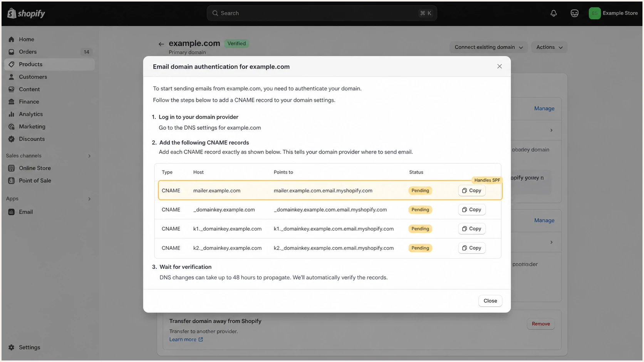The image size is (644, 362).
Task: Open Connect existing domain dropdown
Action: pos(488,47)
